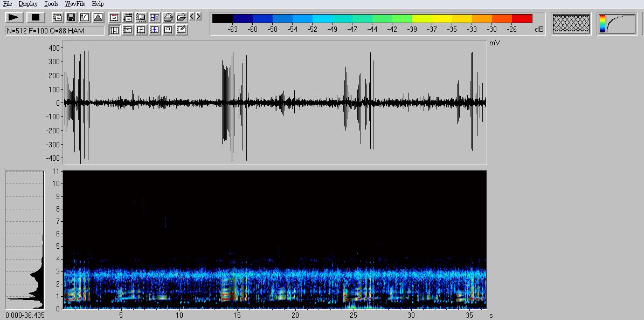Viewport: 644px width, 320px height.
Task: Click the N=512 F=100 O=88 HAM field
Action: pyautogui.click(x=54, y=31)
